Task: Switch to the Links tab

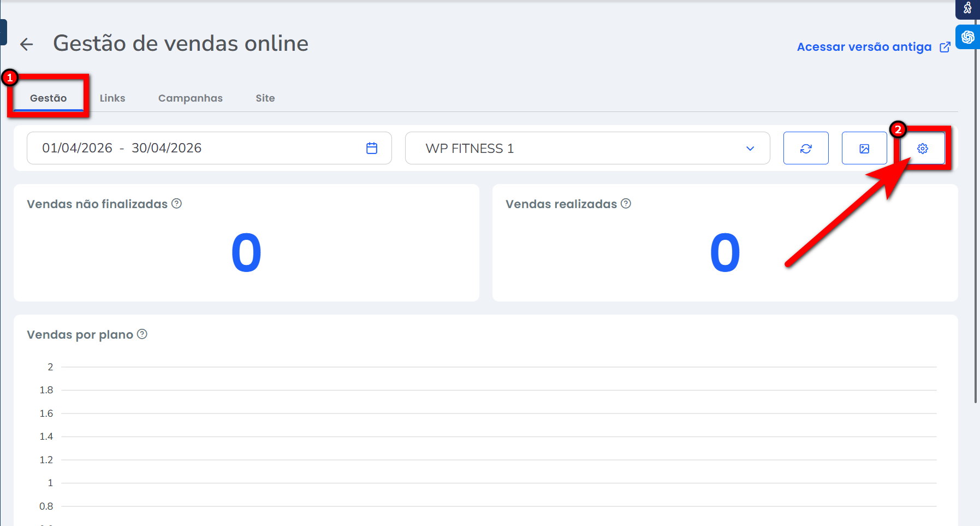Action: coord(112,98)
